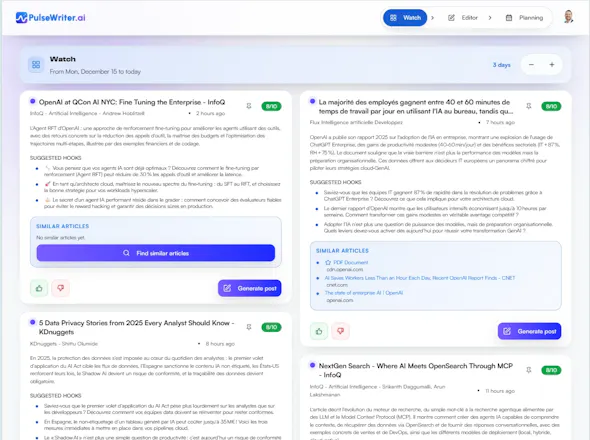Click the Watch grid icon in header panel
The width and height of the screenshot is (590, 440).
click(36, 65)
